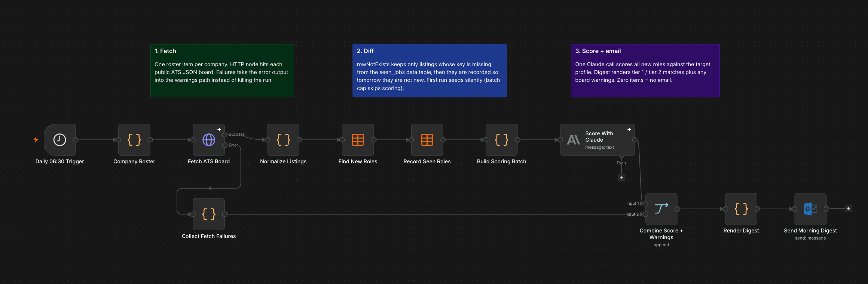Select the Collect Fetch Failures code node
The height and width of the screenshot is (284, 868).
pos(209,214)
